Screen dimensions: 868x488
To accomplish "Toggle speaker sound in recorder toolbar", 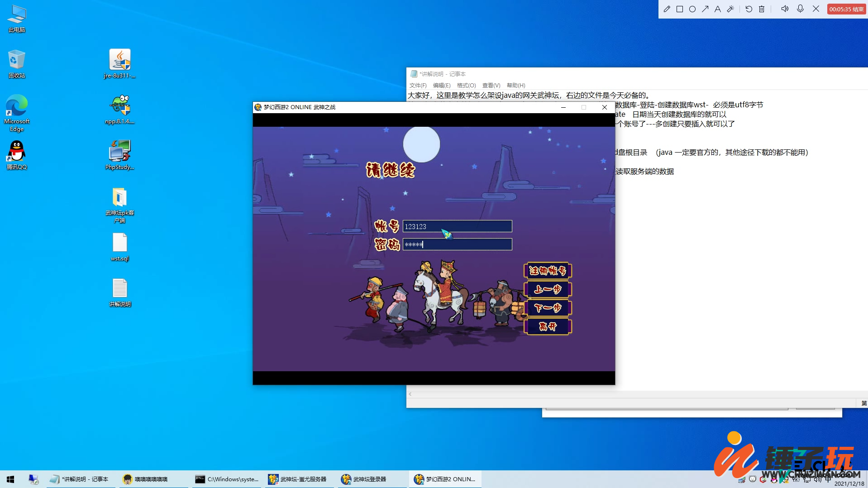I will click(x=785, y=9).
